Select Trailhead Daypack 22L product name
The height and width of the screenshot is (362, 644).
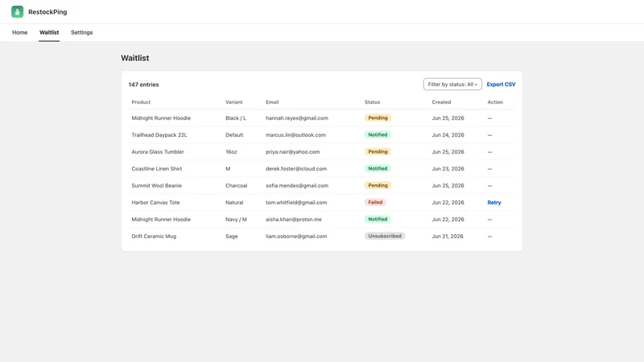pyautogui.click(x=159, y=135)
